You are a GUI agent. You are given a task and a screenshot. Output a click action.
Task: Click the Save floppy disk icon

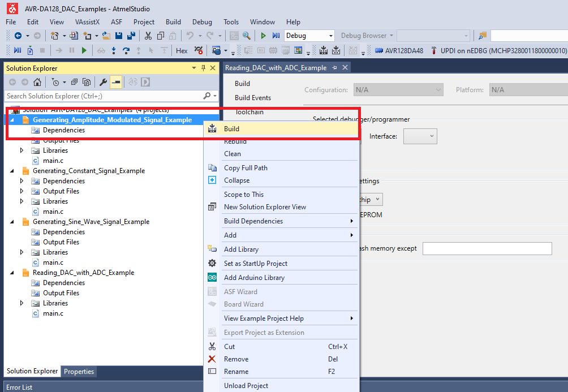(118, 36)
